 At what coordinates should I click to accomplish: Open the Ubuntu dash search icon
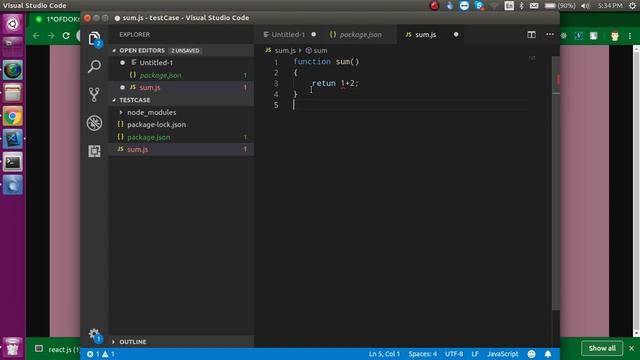pyautogui.click(x=13, y=24)
